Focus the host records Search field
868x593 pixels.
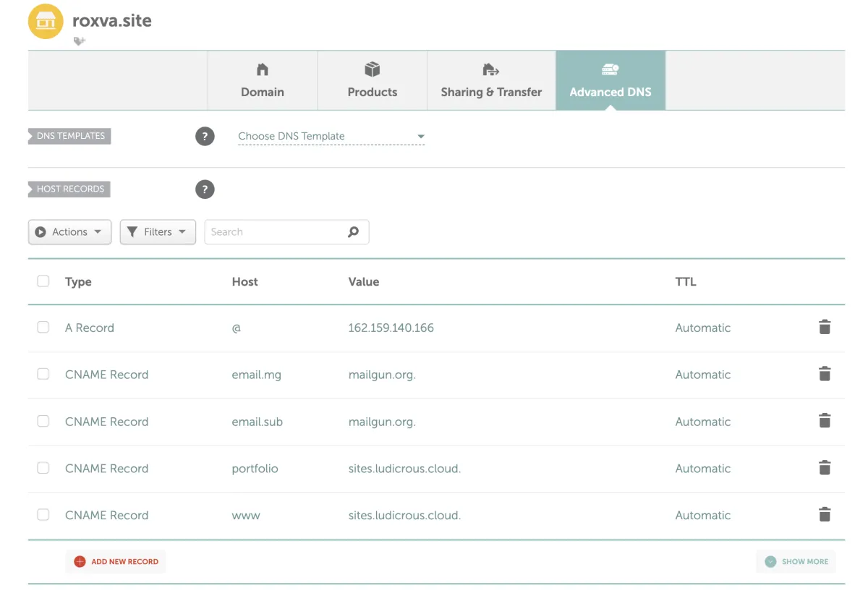[275, 232]
